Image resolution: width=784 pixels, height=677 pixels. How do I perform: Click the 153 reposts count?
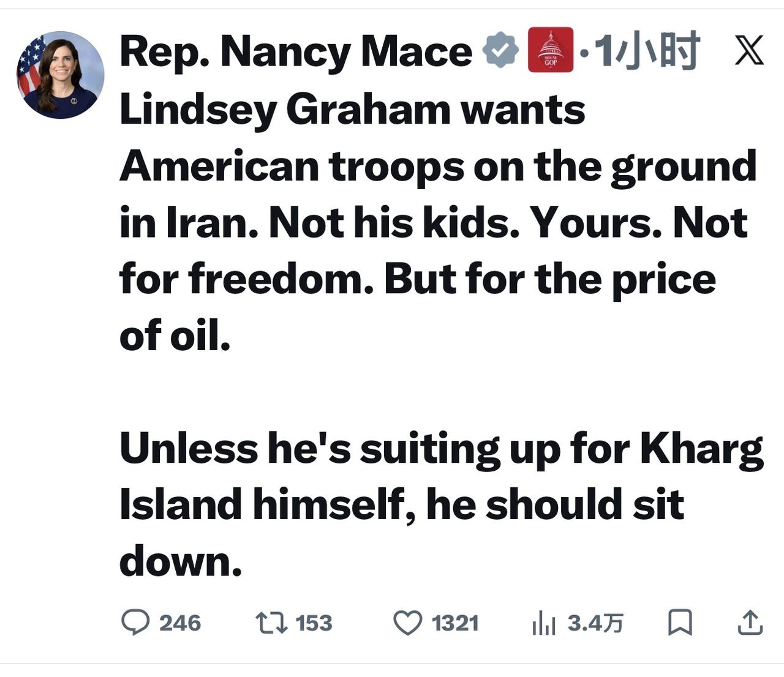(314, 623)
